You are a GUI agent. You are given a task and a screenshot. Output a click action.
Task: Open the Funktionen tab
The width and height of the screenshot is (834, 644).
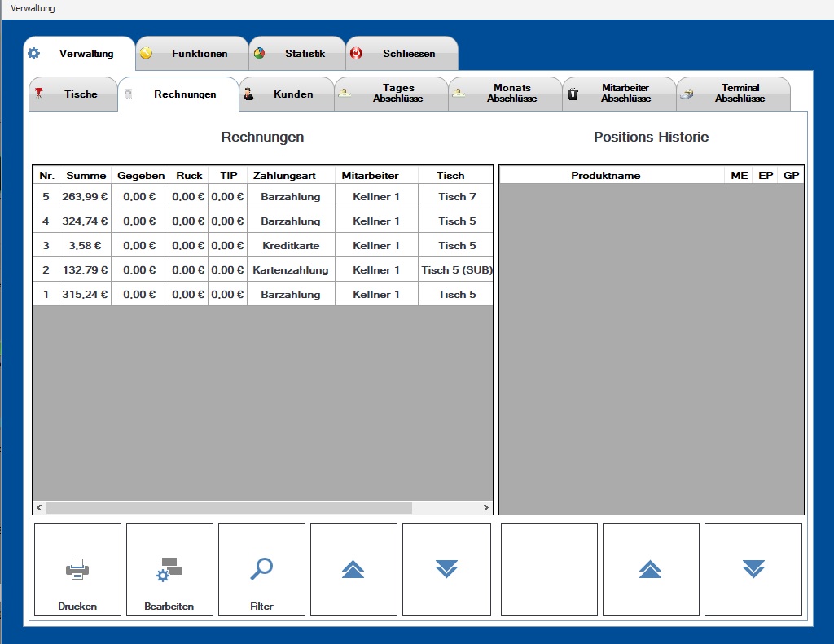pos(192,54)
